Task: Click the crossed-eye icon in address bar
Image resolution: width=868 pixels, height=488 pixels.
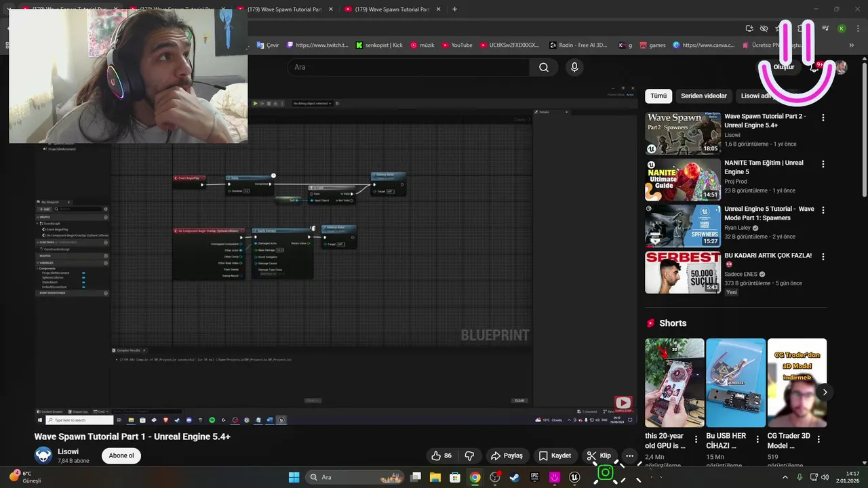Action: tap(764, 28)
